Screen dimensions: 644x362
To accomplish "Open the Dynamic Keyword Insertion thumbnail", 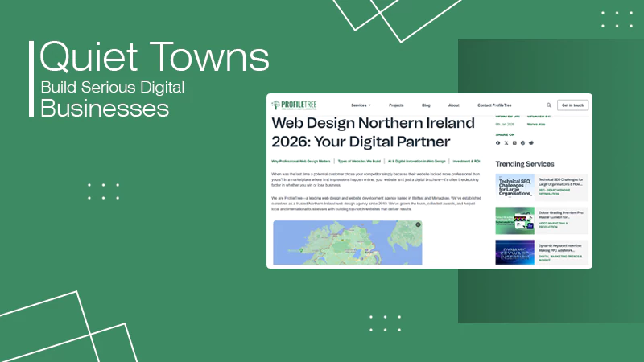I will [x=514, y=253].
